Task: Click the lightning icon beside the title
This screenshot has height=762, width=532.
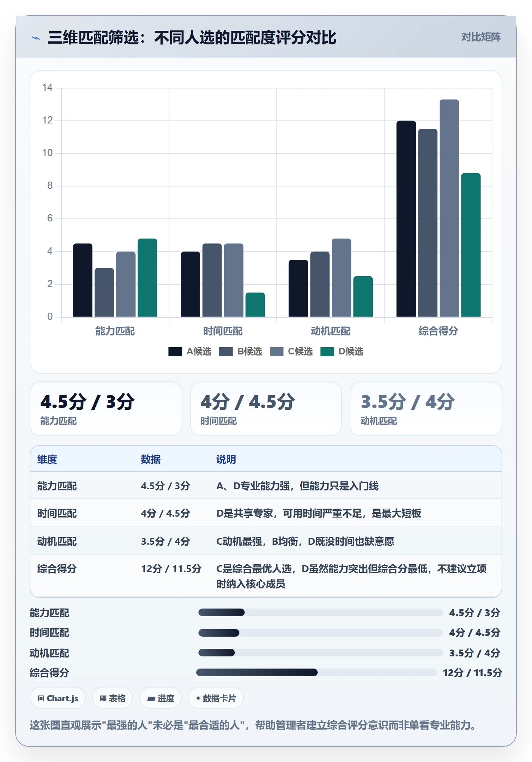Action: 36,38
